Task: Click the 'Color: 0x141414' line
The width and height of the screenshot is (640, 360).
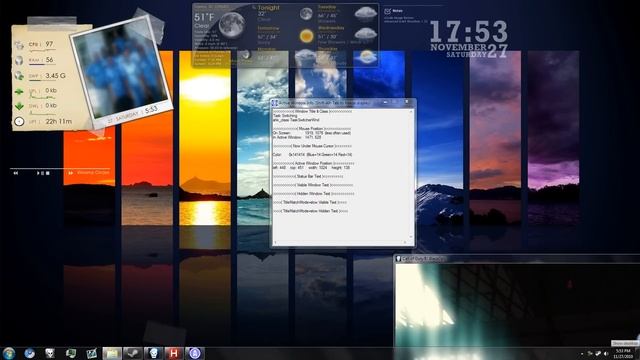Action: click(312, 155)
